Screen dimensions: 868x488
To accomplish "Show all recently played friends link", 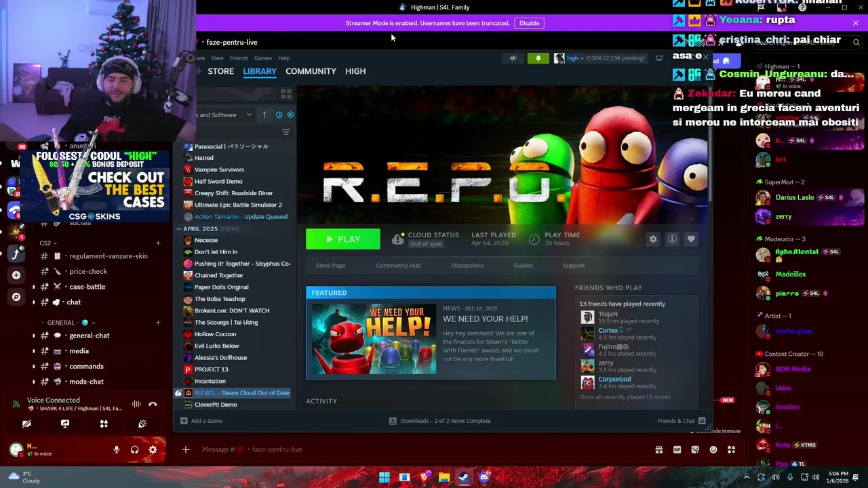I will [625, 397].
